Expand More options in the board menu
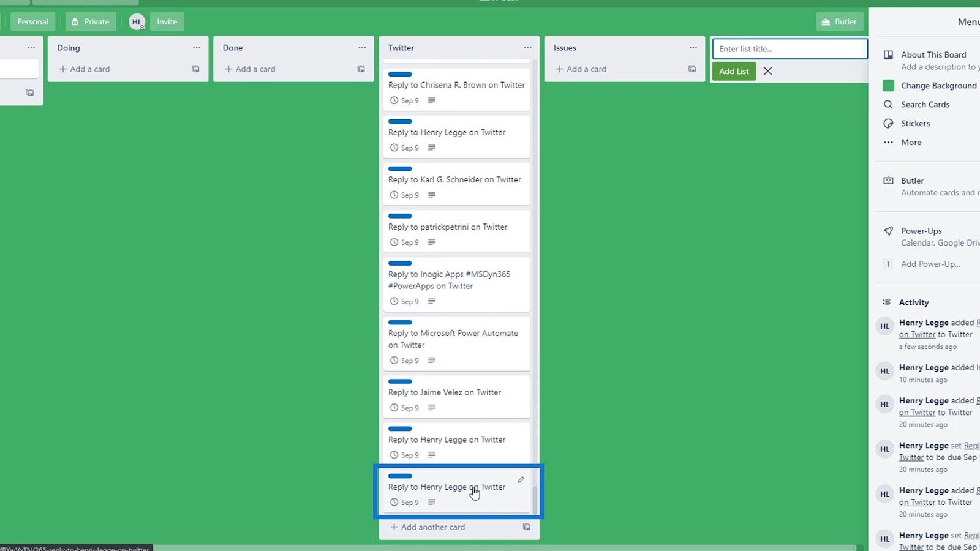 [911, 142]
